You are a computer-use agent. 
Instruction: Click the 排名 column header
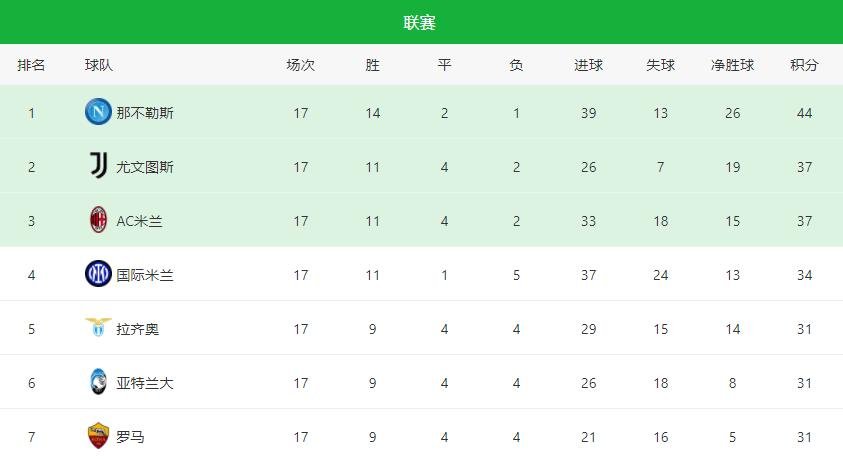pyautogui.click(x=31, y=65)
